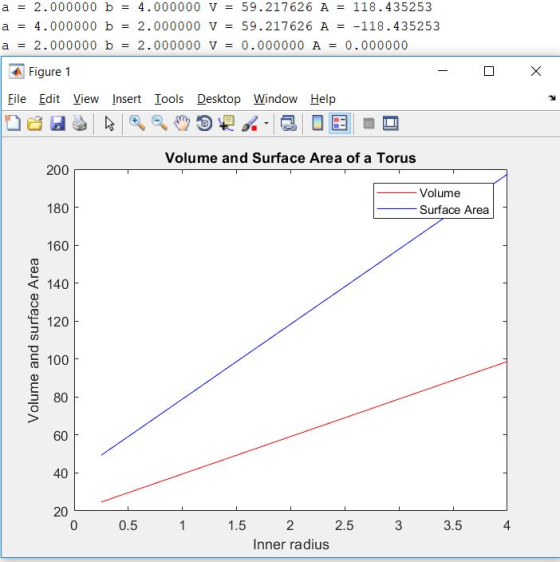
Task: Maximize the Figure 1 window
Action: coord(489,71)
